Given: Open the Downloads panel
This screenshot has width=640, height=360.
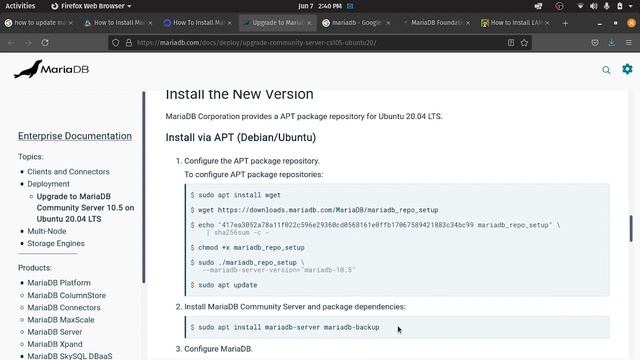Looking at the screenshot, I should [x=612, y=42].
